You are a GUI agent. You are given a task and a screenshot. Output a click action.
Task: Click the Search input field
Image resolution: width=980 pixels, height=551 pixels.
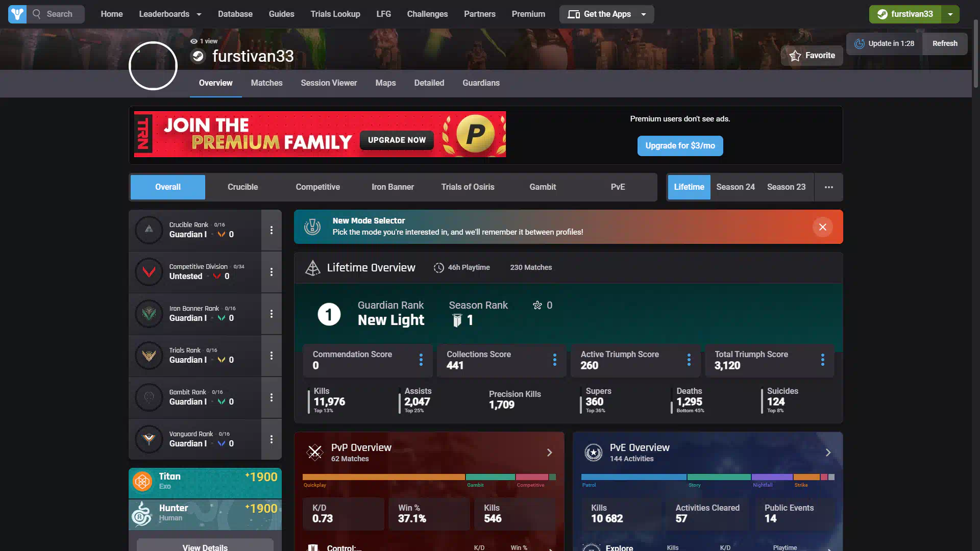[x=56, y=14]
